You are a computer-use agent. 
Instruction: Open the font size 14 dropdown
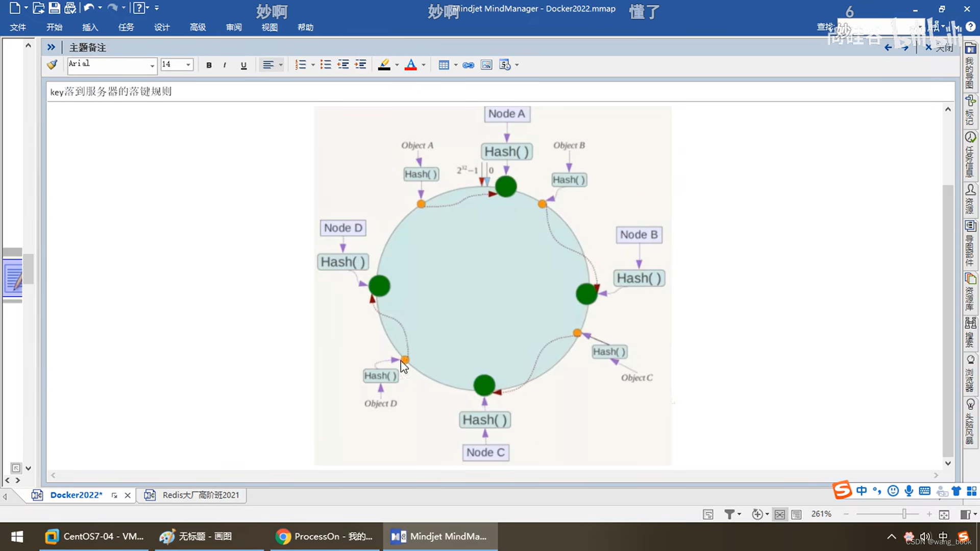[188, 65]
